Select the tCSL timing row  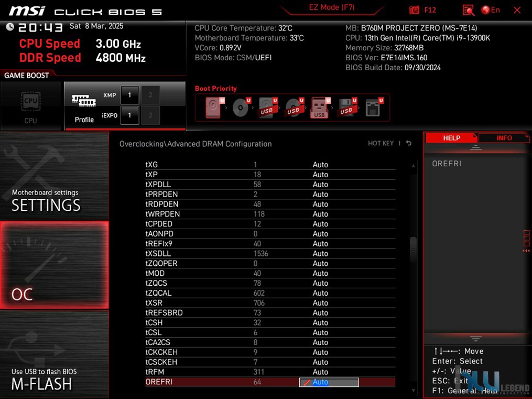coord(270,332)
